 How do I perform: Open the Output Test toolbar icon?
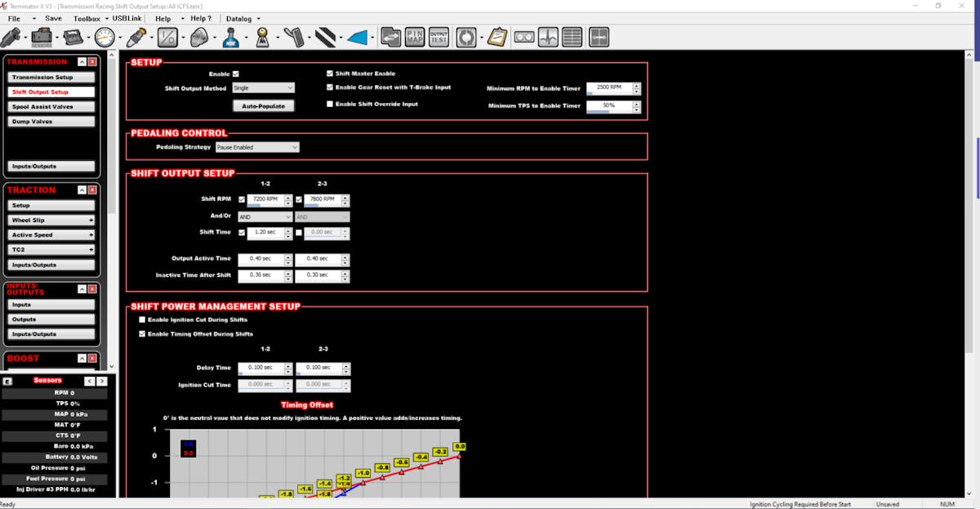pos(439,38)
